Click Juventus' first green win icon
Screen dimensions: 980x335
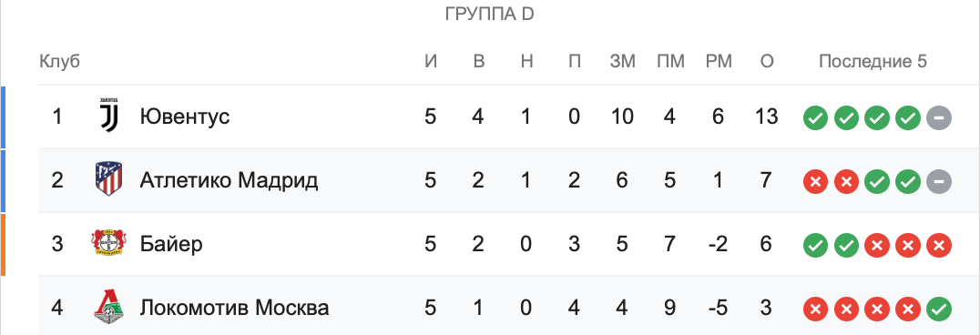(816, 117)
